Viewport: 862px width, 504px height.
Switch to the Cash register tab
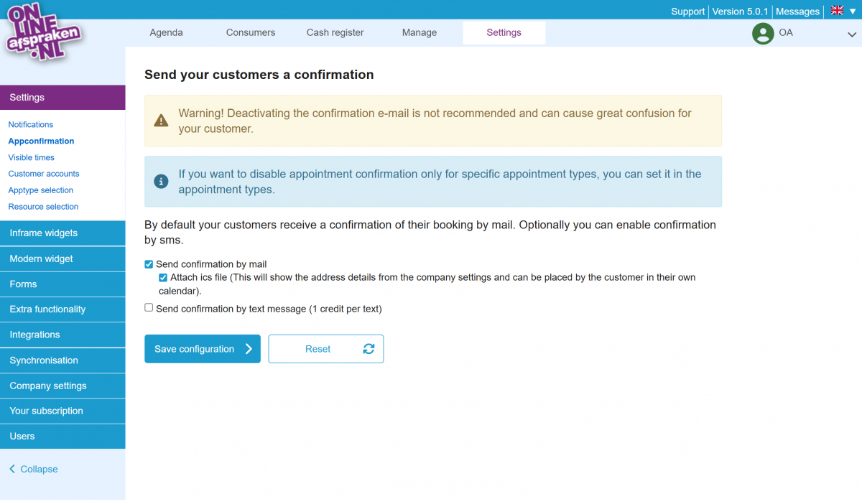[335, 32]
